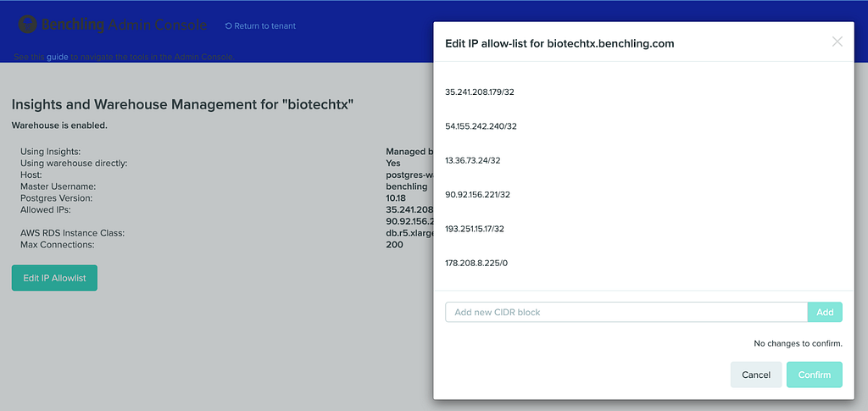Image resolution: width=868 pixels, height=411 pixels.
Task: Select the 13.36.73.24/32 entry
Action: pyautogui.click(x=473, y=160)
